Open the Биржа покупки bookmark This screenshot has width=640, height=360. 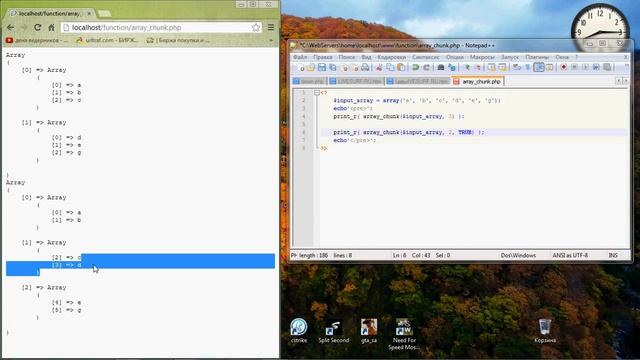(x=178, y=40)
